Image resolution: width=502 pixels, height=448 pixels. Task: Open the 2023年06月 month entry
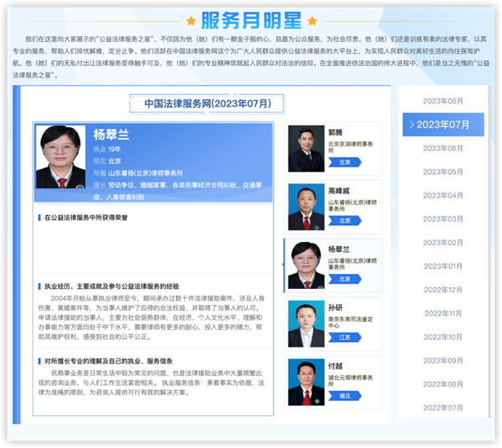[443, 148]
